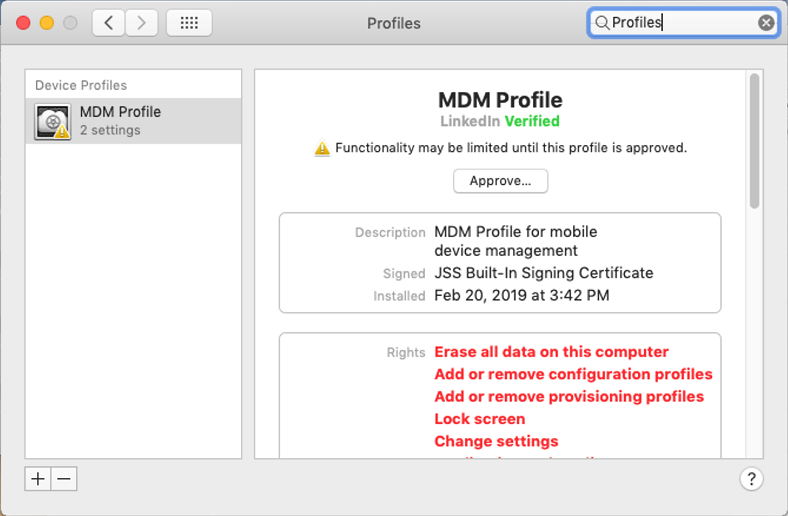Minimize the Profiles window
The image size is (788, 516).
point(47,23)
